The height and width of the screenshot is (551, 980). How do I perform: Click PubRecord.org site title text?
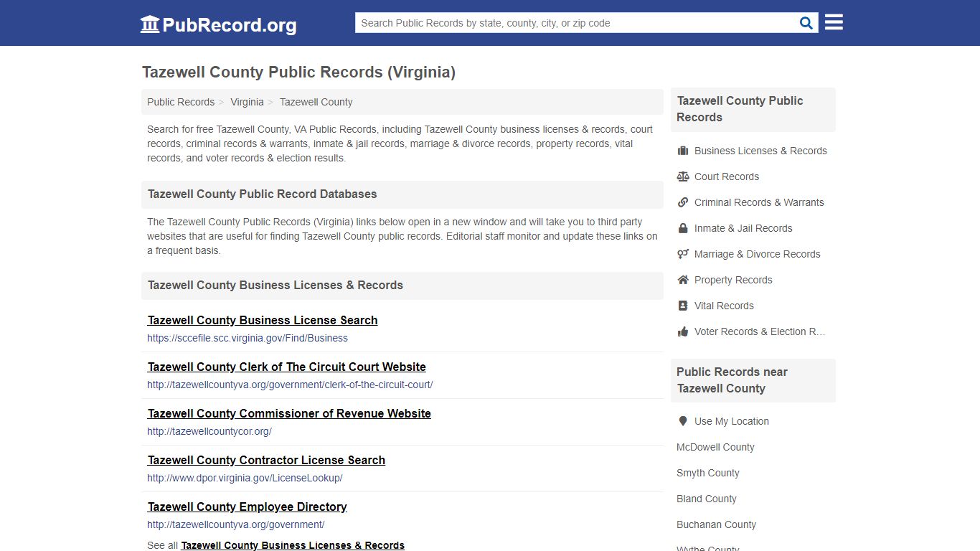[230, 25]
